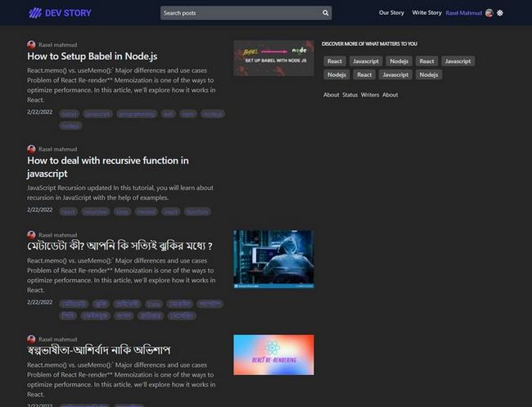Toggle the theme with the sun icon
532x407 pixels.
pyautogui.click(x=500, y=13)
